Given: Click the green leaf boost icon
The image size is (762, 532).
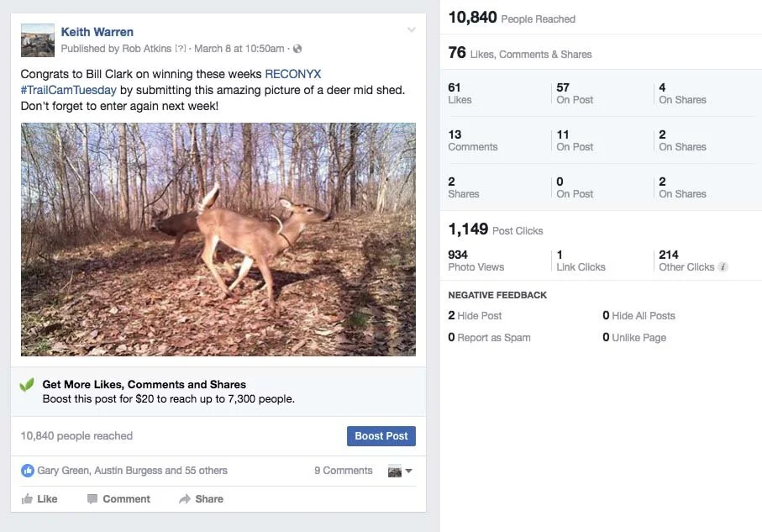Looking at the screenshot, I should coord(27,385).
